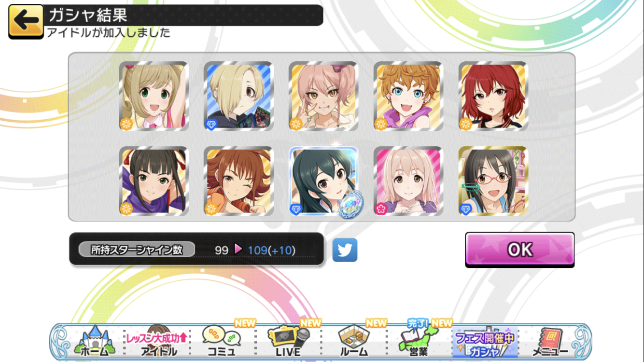This screenshot has width=644, height=362.
Task: Select the blonde idol with green eyes
Action: pyautogui.click(x=154, y=97)
